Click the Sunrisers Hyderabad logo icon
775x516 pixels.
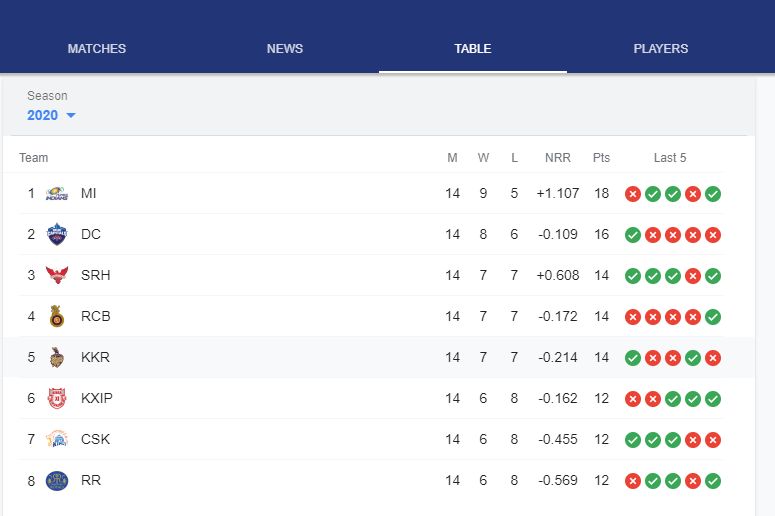[57, 275]
